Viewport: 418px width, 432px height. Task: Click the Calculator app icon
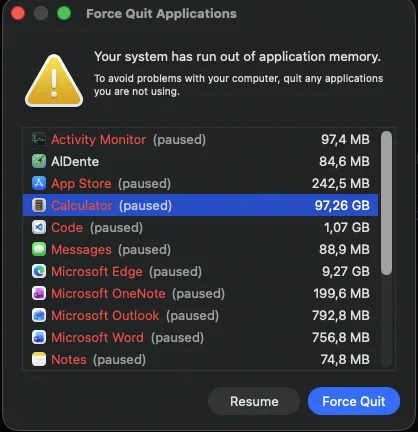39,205
